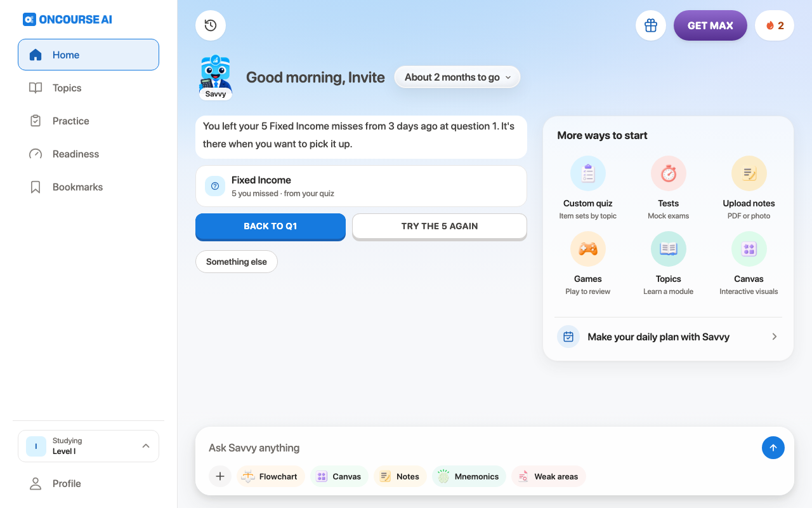
Task: Click the 'Good morning, Invite' greeting
Action: [315, 77]
